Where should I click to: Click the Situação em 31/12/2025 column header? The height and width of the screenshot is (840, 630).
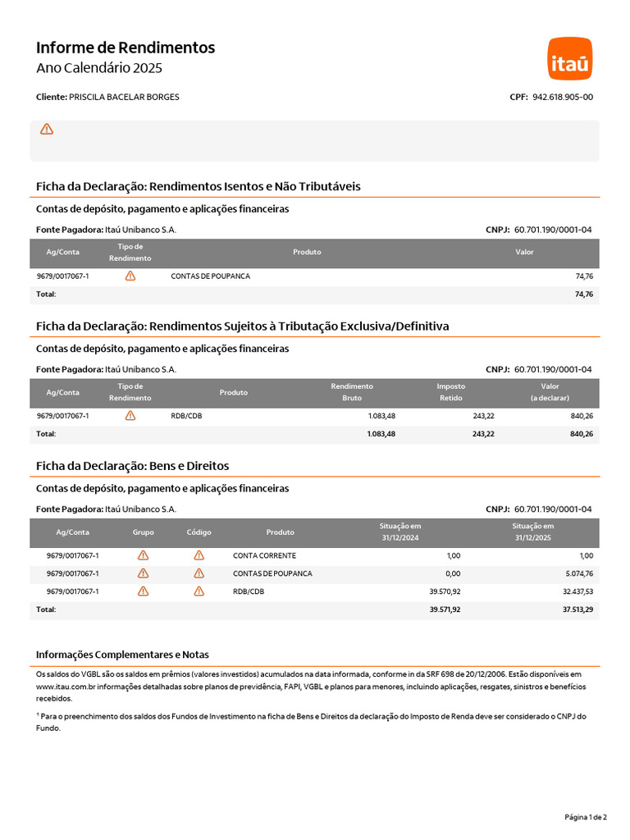tap(533, 532)
